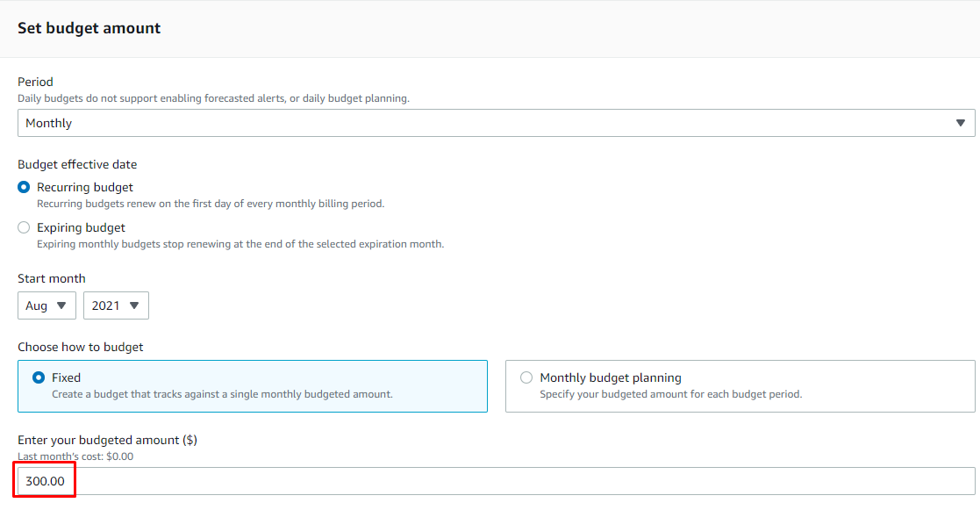Viewport: 980px width, 510px height.
Task: Click the Set budget amount heading
Action: pos(89,28)
